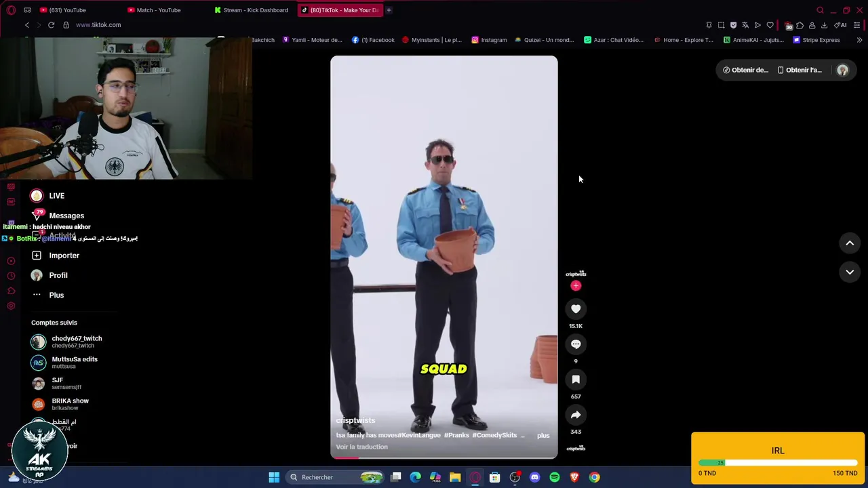Open the Windows Start menu

(x=274, y=477)
